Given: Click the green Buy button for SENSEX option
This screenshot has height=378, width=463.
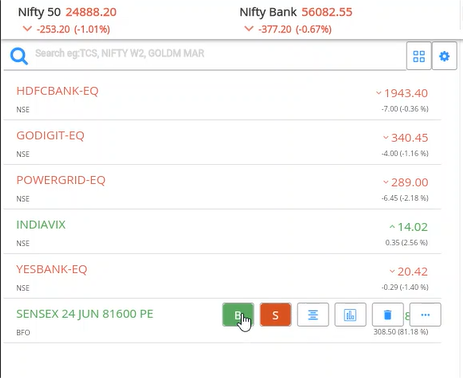Looking at the screenshot, I should coord(238,314).
